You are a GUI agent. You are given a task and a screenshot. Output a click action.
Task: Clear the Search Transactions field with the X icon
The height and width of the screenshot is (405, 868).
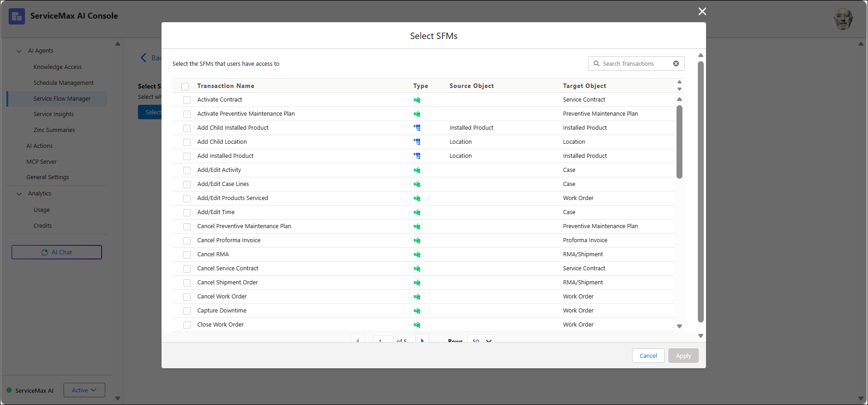click(x=676, y=63)
